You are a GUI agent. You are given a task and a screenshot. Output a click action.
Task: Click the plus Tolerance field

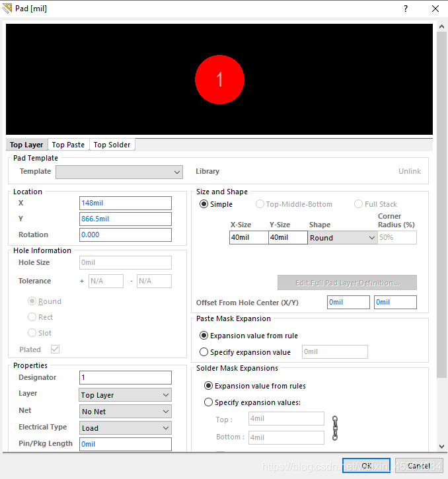[x=106, y=281]
